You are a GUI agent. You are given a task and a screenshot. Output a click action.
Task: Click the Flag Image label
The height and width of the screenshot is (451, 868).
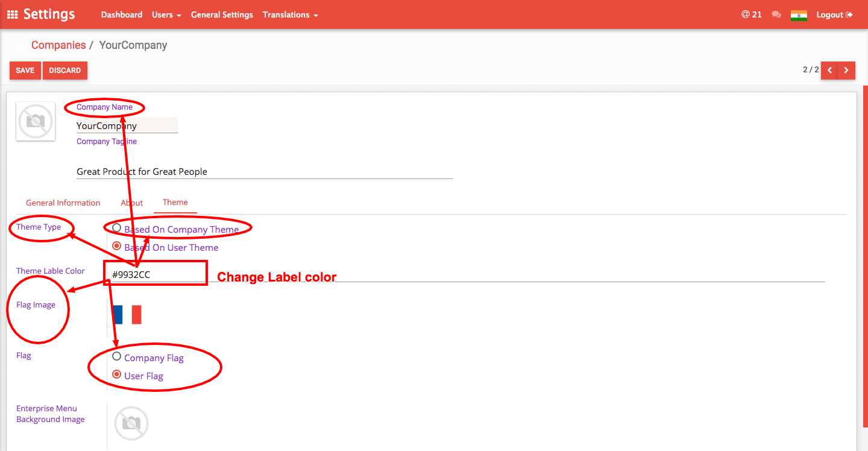(x=36, y=304)
